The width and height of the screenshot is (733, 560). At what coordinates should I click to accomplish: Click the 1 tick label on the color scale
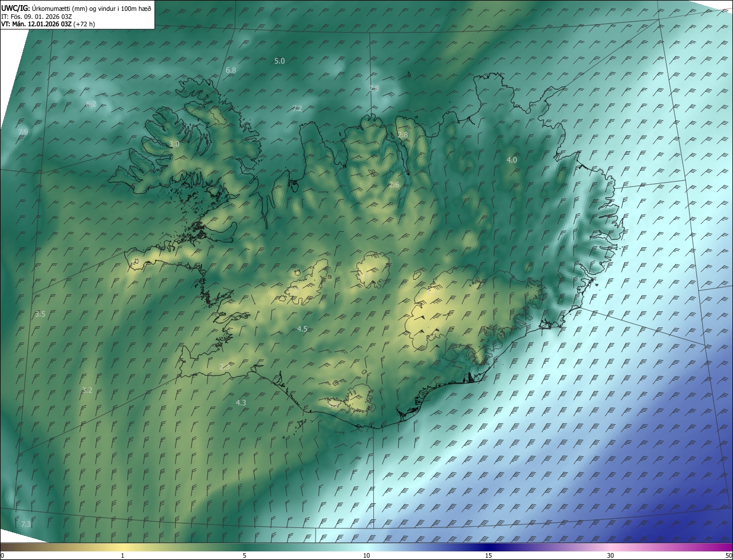[123, 555]
